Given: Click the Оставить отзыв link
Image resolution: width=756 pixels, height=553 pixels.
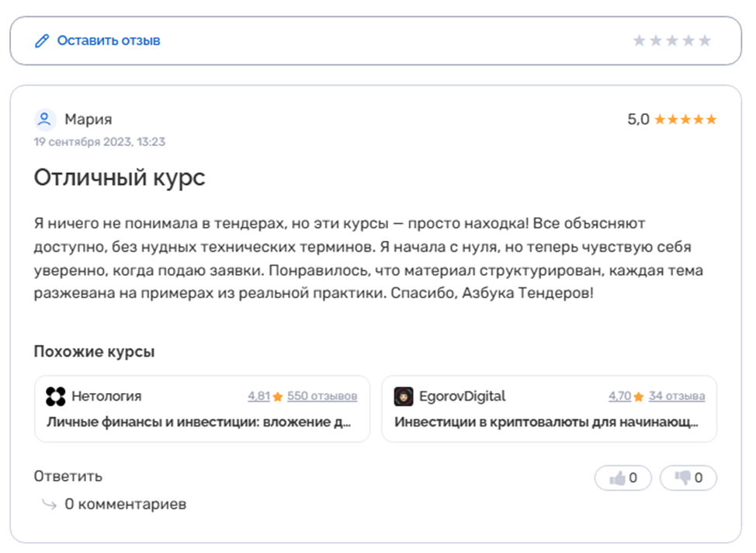Looking at the screenshot, I should [108, 40].
